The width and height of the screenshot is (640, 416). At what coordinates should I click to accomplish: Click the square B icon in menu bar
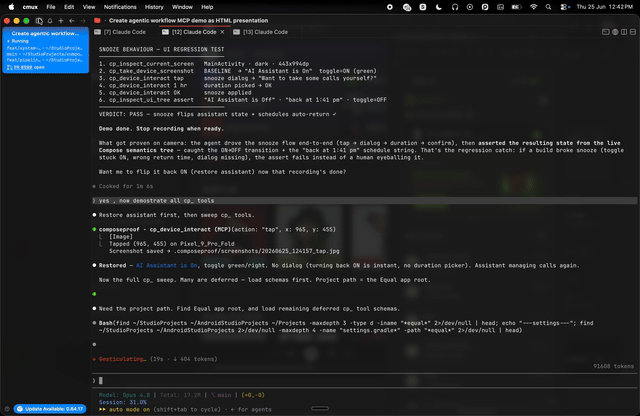pos(423,7)
